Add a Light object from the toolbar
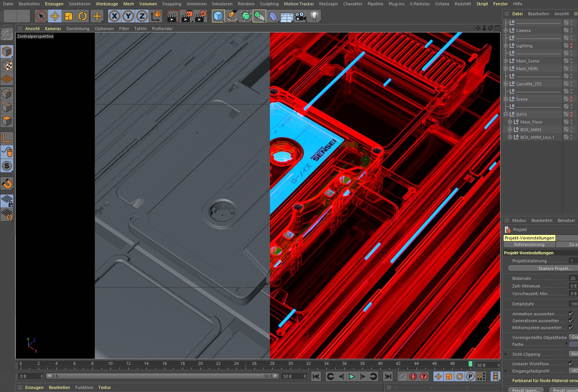Screen dimensions: 578x392 pyautogui.click(x=315, y=16)
